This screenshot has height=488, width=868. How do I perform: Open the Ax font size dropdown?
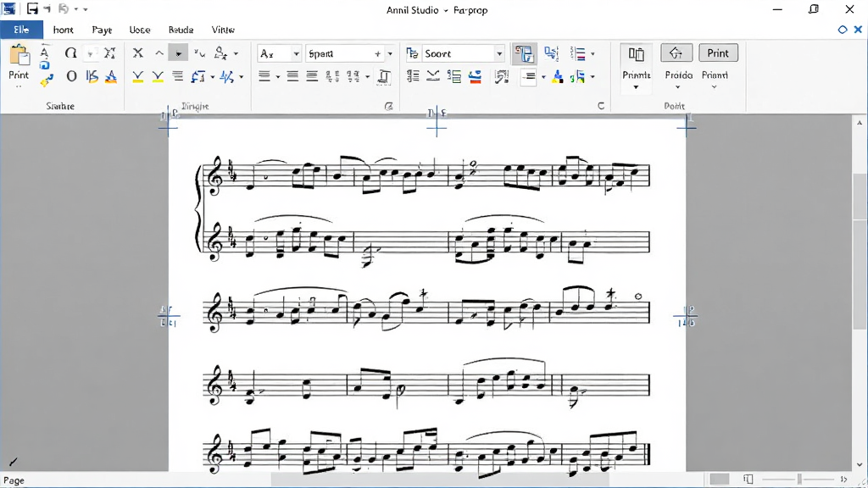click(296, 53)
